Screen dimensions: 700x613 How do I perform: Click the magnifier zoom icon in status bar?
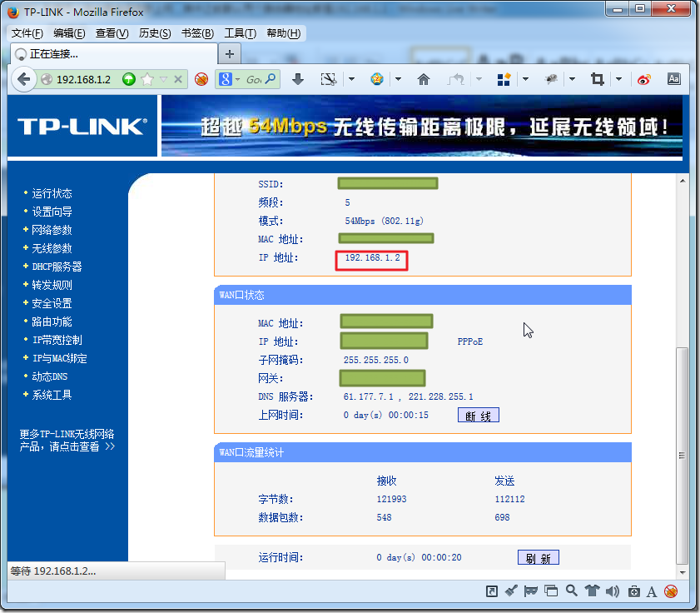tap(572, 591)
